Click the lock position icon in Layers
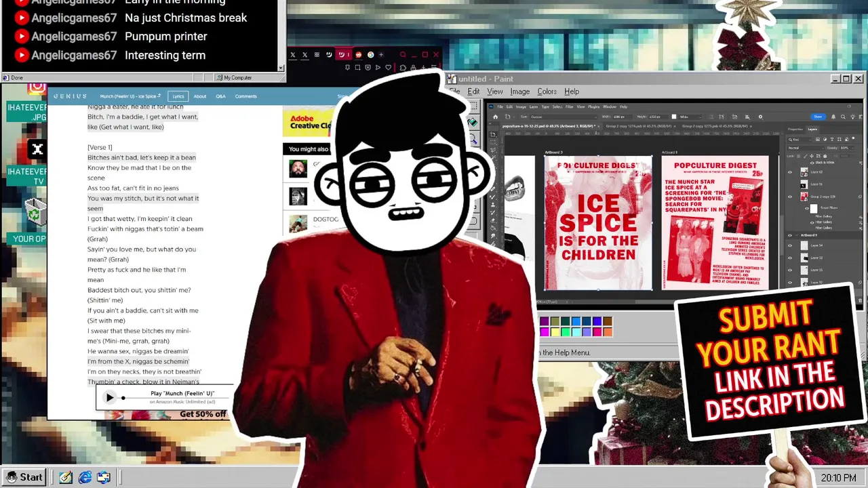The width and height of the screenshot is (868, 488). [812, 156]
